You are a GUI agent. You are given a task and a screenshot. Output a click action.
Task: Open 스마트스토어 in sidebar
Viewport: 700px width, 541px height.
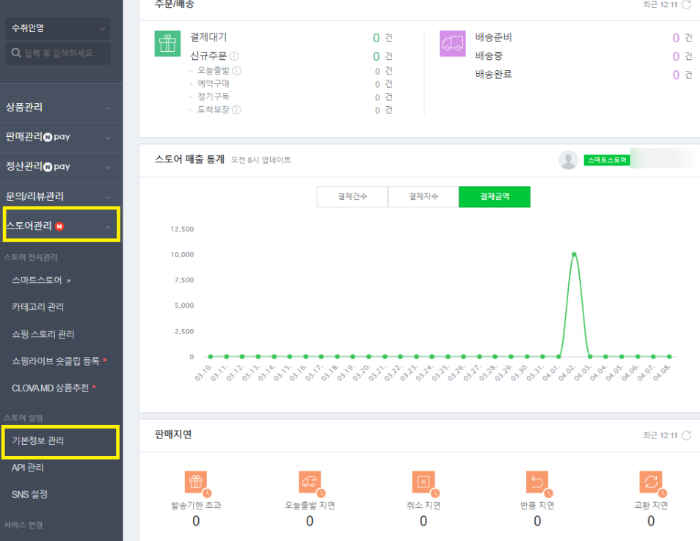(37, 280)
